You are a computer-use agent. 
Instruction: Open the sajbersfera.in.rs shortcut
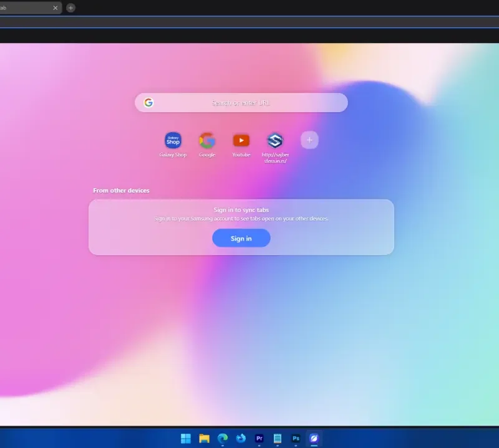click(275, 140)
